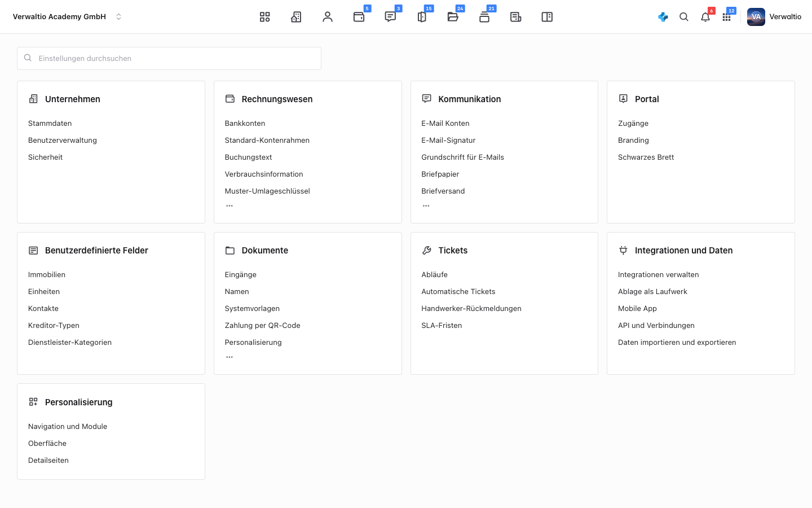Open the split panel layout icon
Screen dimensions: 812x508
547,17
